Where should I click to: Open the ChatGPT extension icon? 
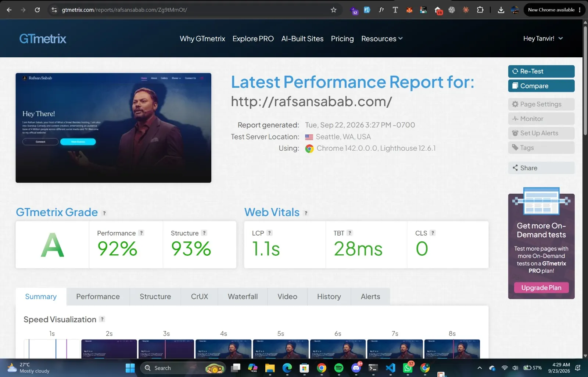452,10
